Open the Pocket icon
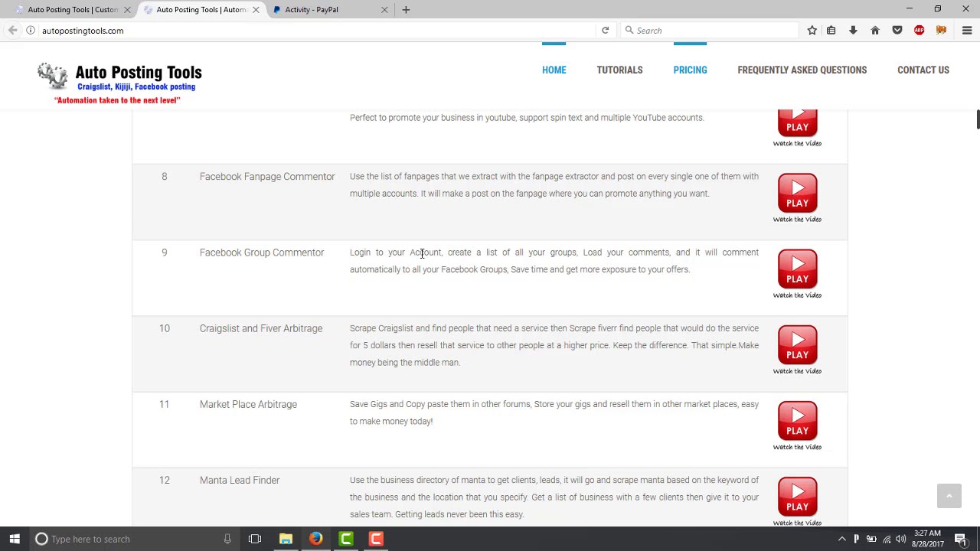Viewport: 980px width, 551px height. [x=897, y=31]
